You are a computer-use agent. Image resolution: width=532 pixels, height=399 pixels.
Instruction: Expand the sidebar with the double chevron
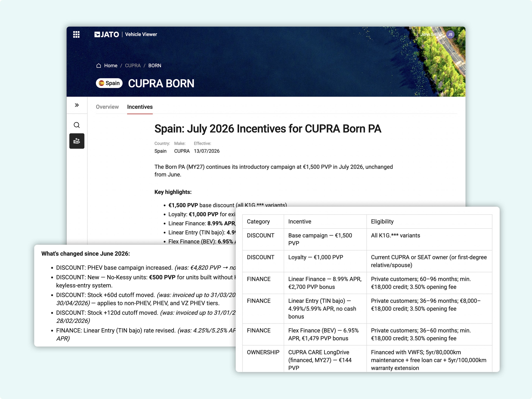tap(77, 105)
